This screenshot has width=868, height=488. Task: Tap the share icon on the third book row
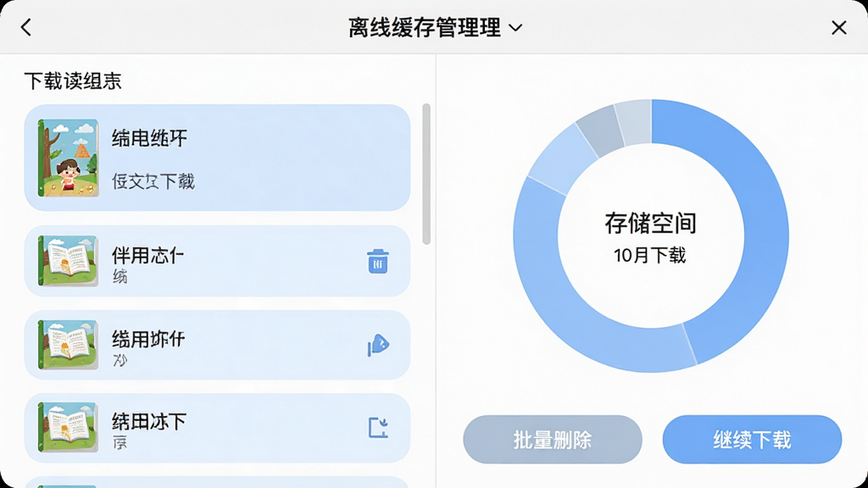(379, 345)
